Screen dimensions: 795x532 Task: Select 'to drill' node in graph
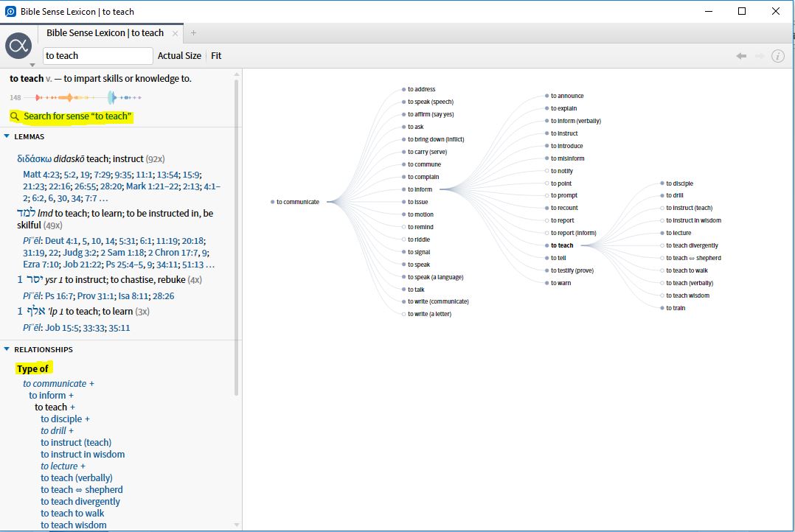[x=672, y=195]
